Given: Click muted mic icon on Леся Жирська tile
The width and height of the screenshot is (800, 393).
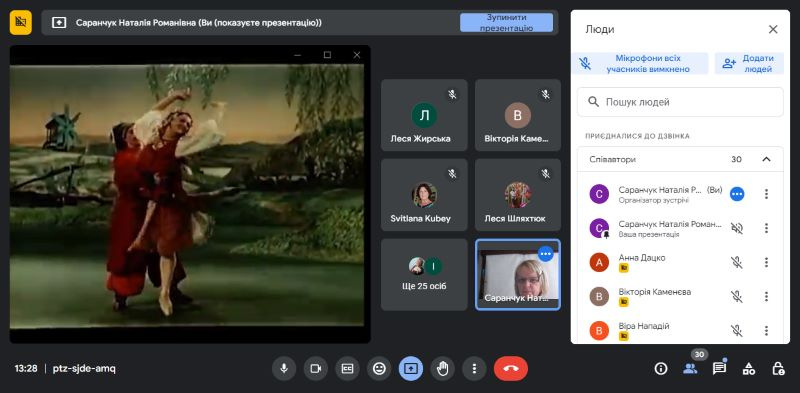Looking at the screenshot, I should (452, 94).
